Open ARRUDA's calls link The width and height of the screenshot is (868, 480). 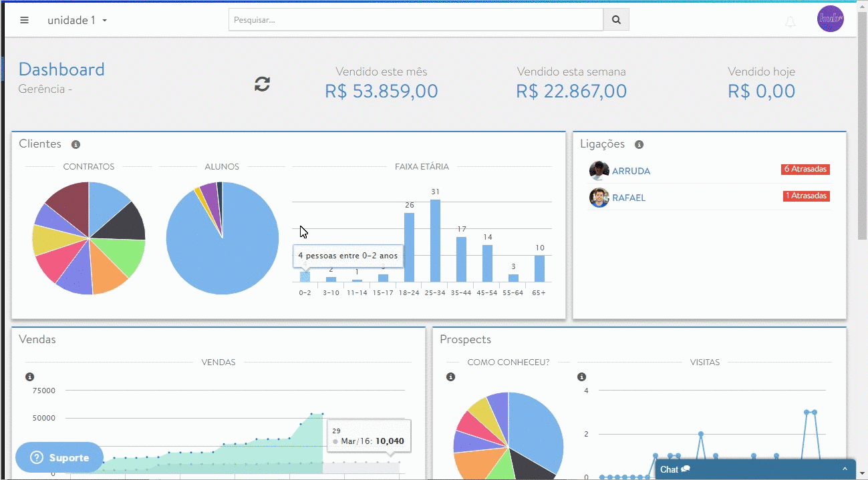pos(631,171)
